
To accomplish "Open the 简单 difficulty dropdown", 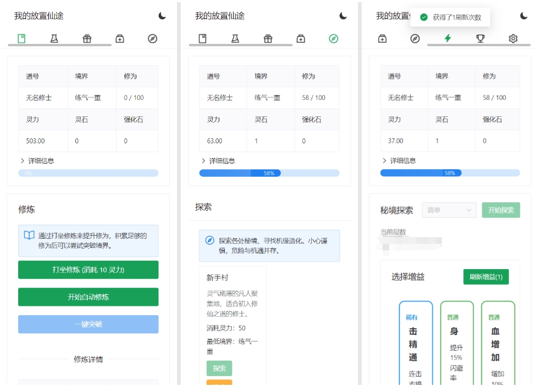I will (449, 210).
